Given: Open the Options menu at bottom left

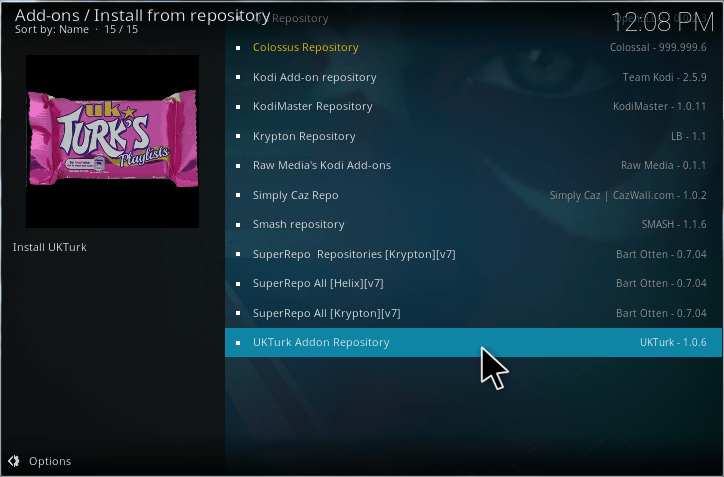Looking at the screenshot, I should [x=40, y=461].
